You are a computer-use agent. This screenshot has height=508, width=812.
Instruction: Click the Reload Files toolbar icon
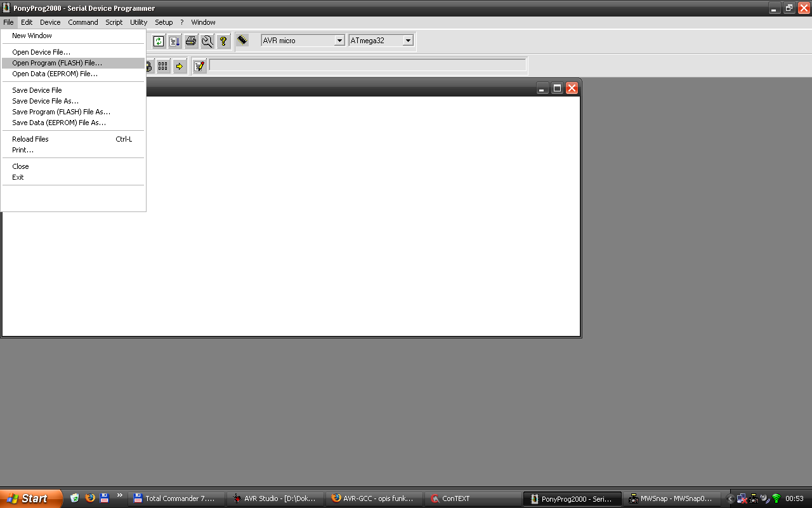point(159,41)
